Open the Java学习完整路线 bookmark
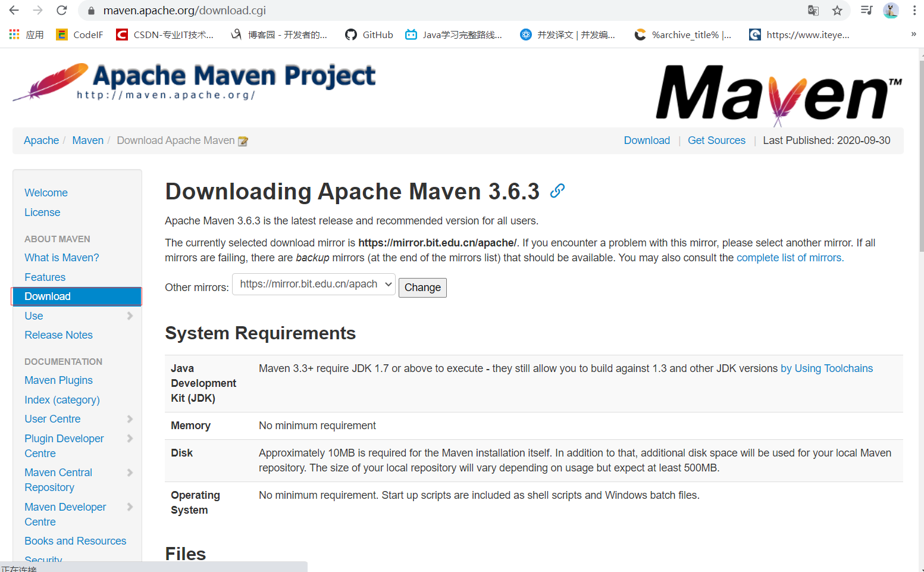The height and width of the screenshot is (572, 924). tap(453, 35)
